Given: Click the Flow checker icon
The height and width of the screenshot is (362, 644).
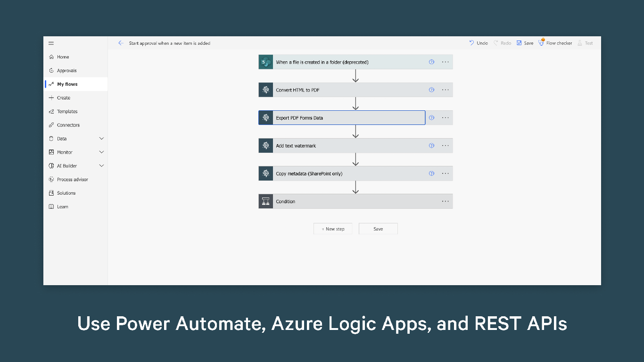Looking at the screenshot, I should point(541,43).
